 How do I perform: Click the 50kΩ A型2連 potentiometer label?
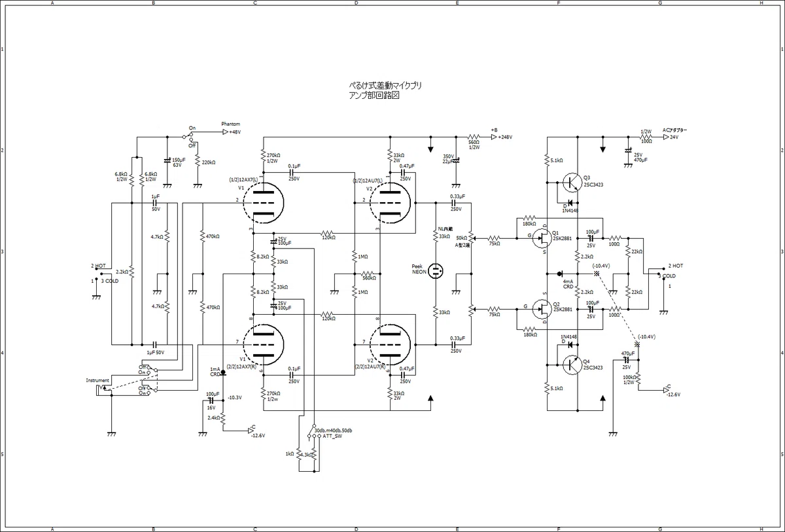click(463, 241)
